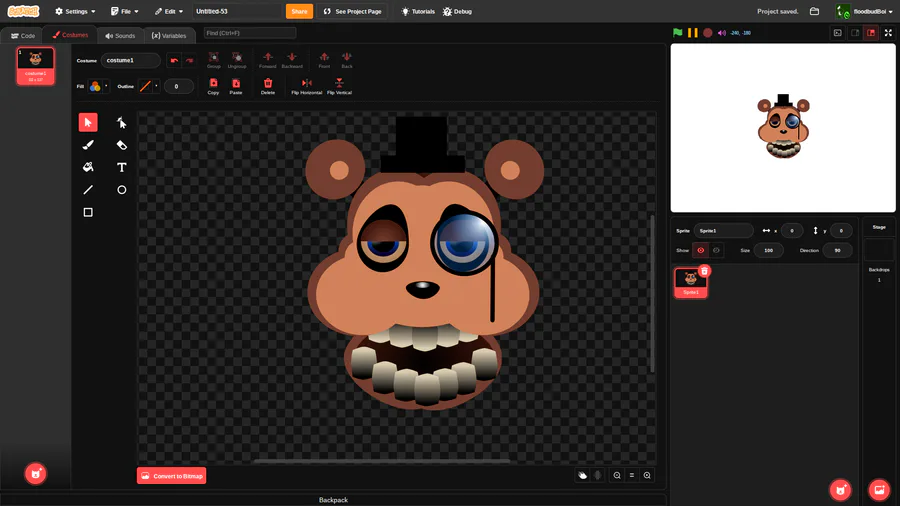900x506 pixels.
Task: Move selection Forward one layer
Action: [267, 60]
